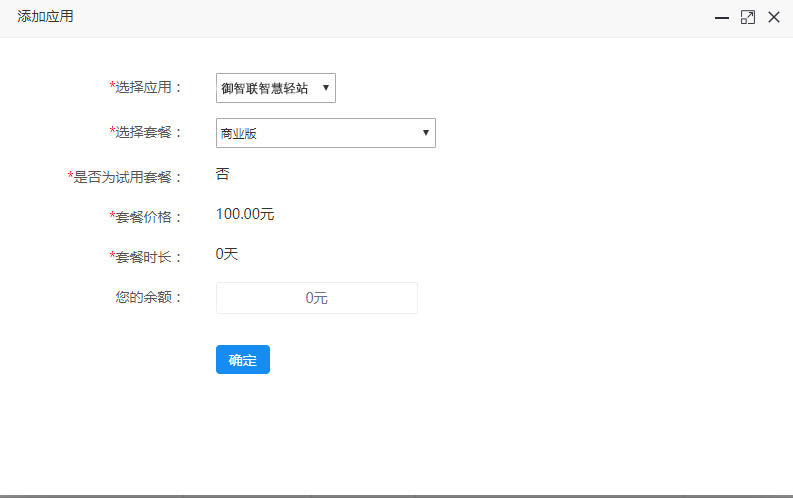Screen dimensions: 793x498
Task: Click the 套餐价格 label
Action: click(x=148, y=217)
